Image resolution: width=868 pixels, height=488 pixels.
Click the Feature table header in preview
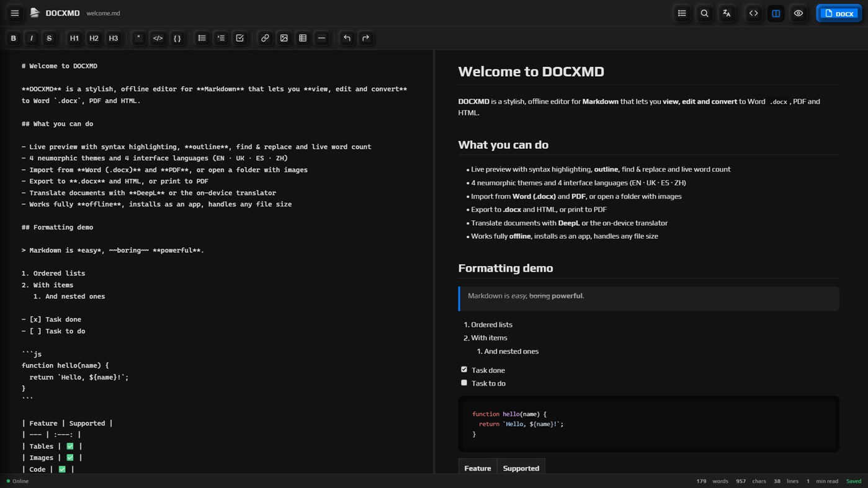pyautogui.click(x=478, y=468)
